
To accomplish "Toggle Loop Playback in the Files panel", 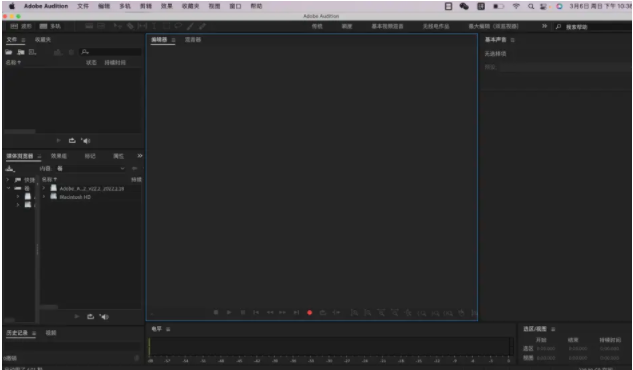I will (72, 140).
